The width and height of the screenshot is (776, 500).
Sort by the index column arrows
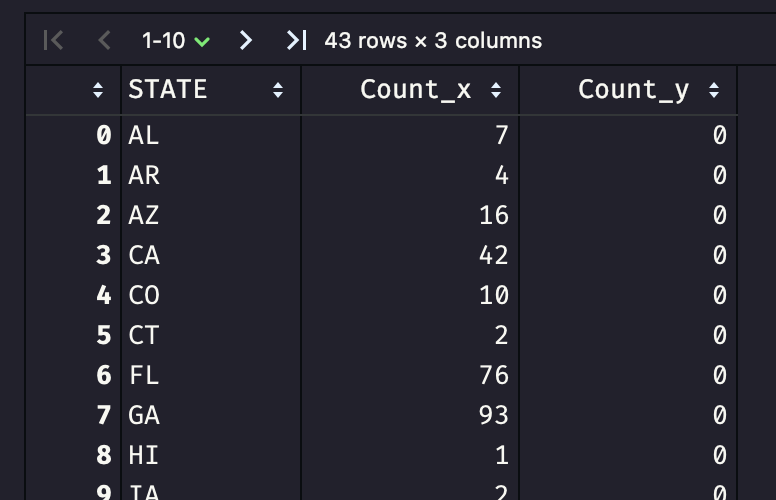[x=98, y=90]
